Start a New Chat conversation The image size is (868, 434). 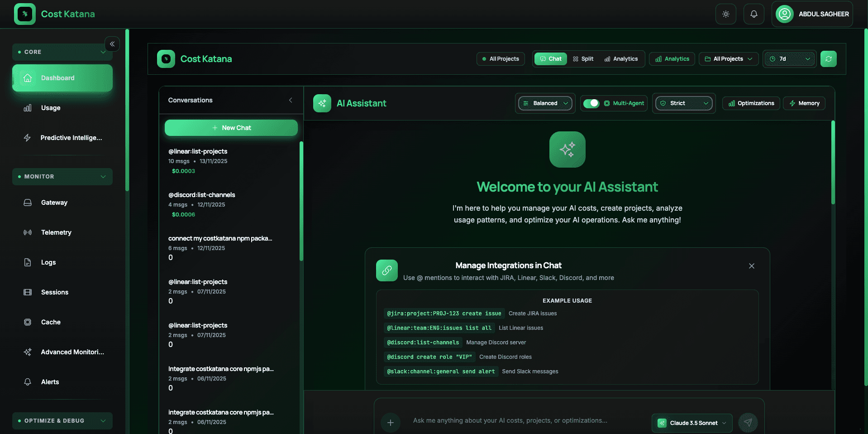[231, 127]
